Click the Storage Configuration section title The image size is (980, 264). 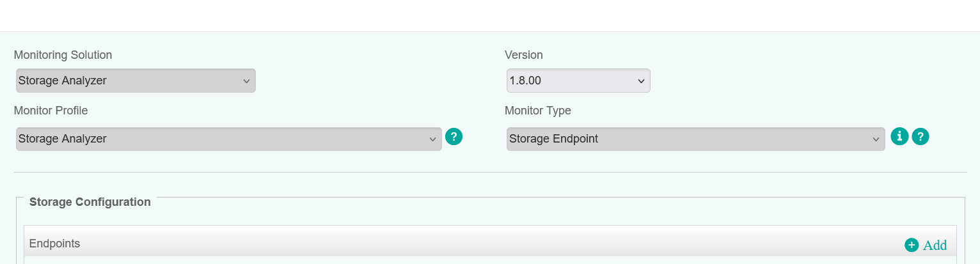click(90, 202)
